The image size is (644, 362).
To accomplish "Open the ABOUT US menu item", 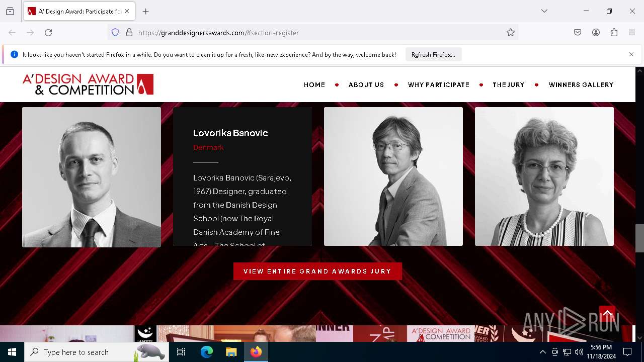I will 366,85.
